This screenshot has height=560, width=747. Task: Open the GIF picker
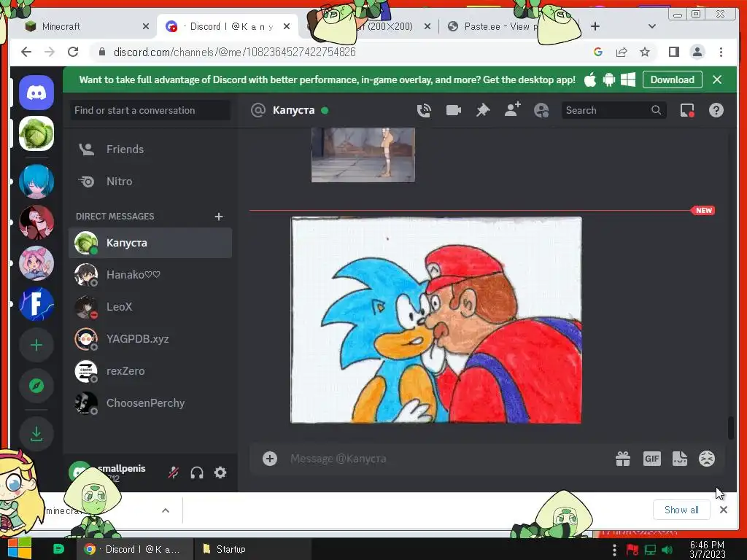651,459
